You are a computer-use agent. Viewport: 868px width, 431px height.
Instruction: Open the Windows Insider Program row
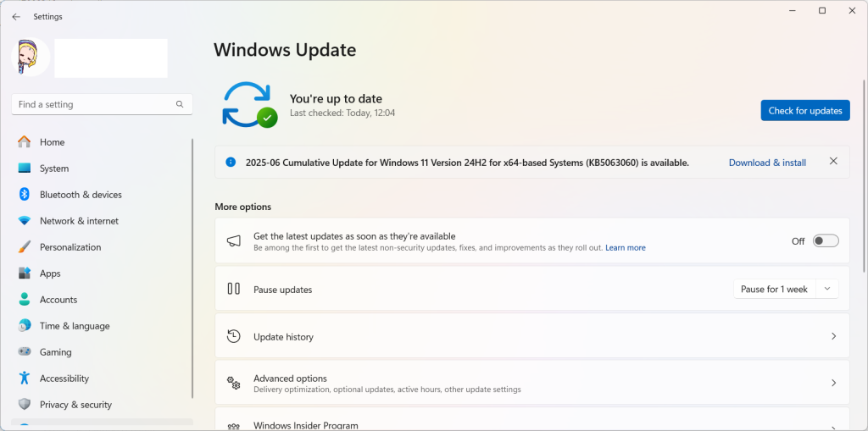coord(532,419)
